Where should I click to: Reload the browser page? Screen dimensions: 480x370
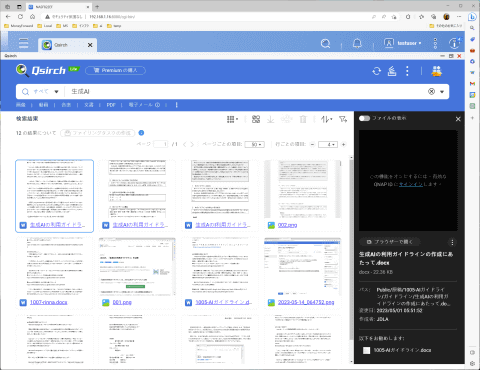pos(20,16)
